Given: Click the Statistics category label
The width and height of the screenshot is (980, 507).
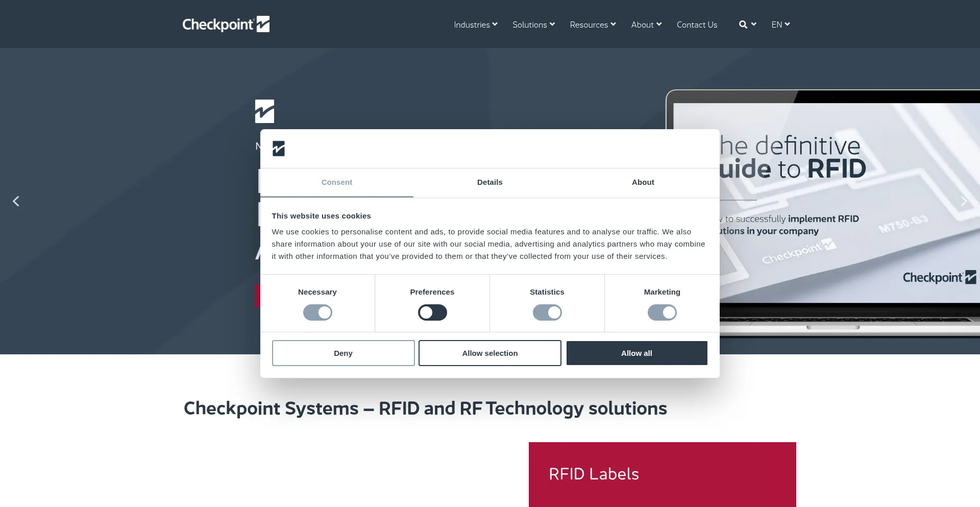Looking at the screenshot, I should [x=547, y=292].
